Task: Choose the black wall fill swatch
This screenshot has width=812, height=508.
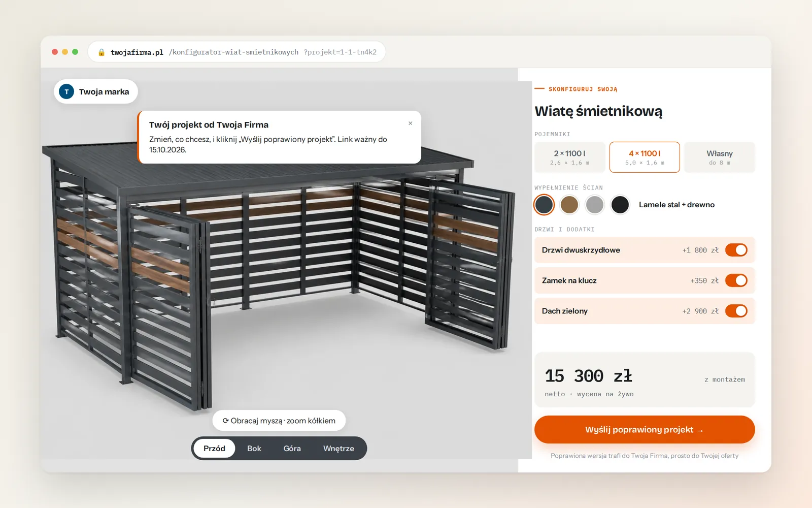Action: [620, 205]
